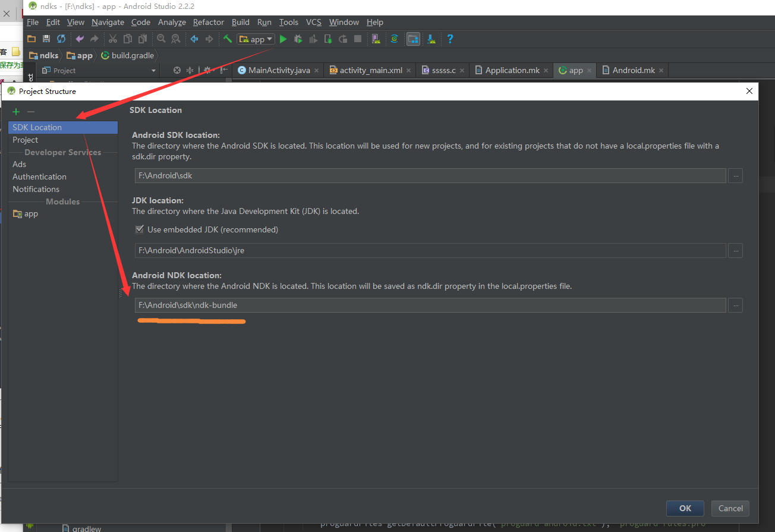Run app with the green play icon
This screenshot has height=532, width=775.
283,39
